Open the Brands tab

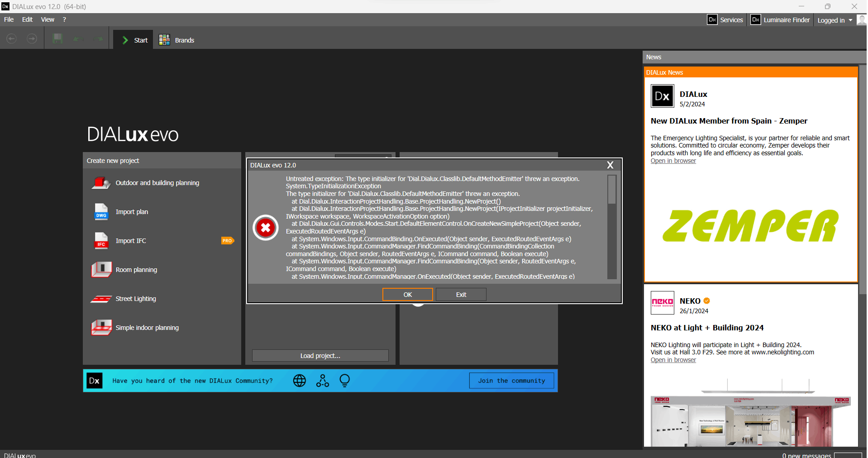pos(176,40)
